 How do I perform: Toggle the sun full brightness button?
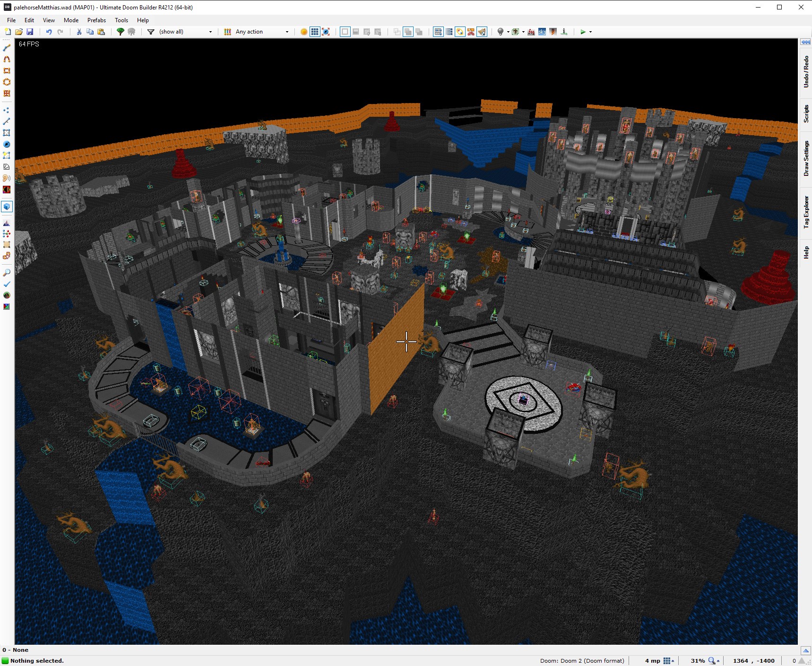(304, 32)
